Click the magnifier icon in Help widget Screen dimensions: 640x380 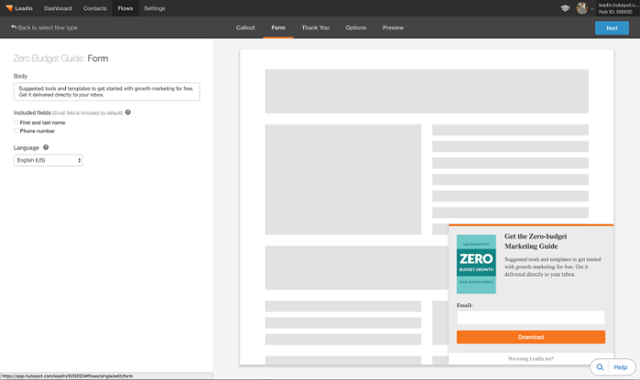(600, 367)
